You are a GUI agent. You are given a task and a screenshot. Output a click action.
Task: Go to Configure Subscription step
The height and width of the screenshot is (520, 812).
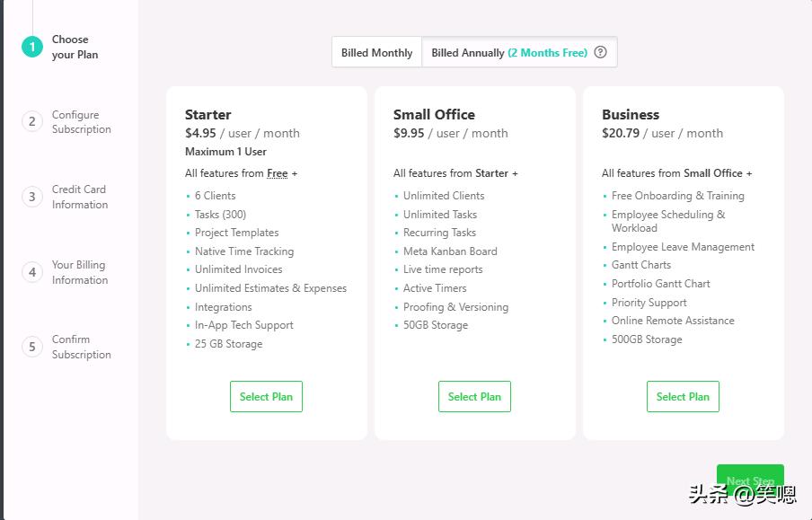coord(81,121)
